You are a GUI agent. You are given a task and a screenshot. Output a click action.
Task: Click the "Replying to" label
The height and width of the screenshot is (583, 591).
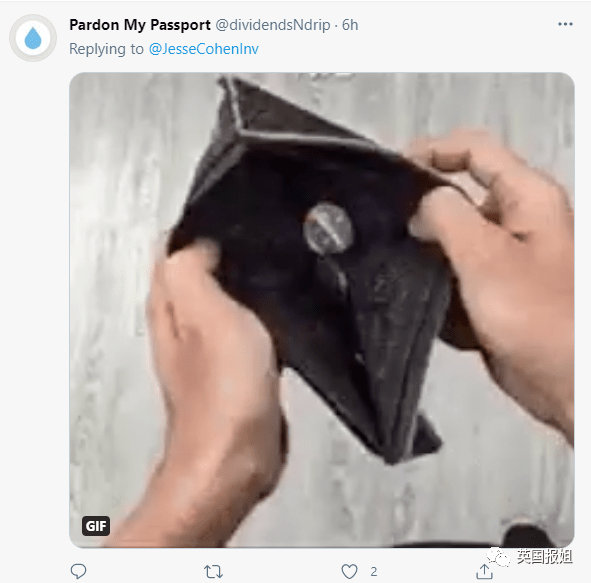pos(106,49)
